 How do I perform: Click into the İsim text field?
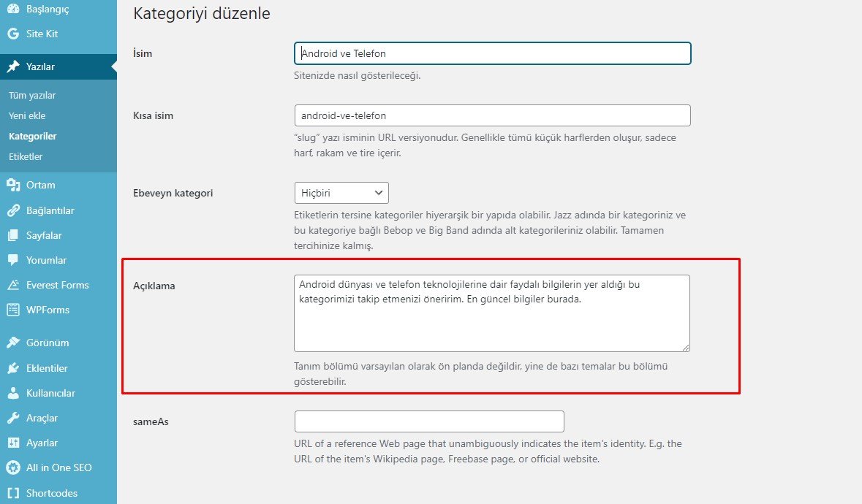pyautogui.click(x=492, y=53)
